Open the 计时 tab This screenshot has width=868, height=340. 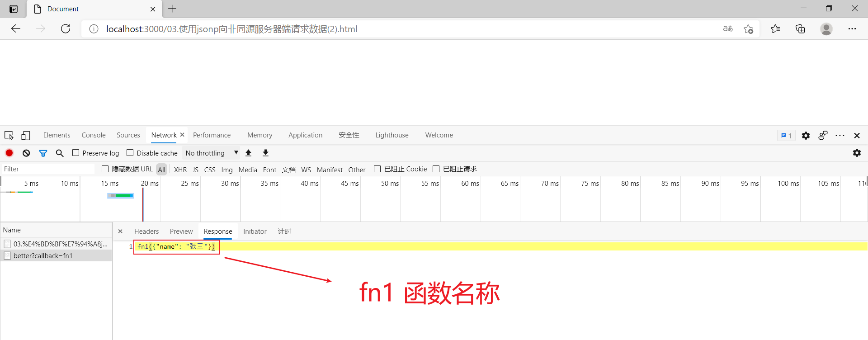[x=284, y=231]
